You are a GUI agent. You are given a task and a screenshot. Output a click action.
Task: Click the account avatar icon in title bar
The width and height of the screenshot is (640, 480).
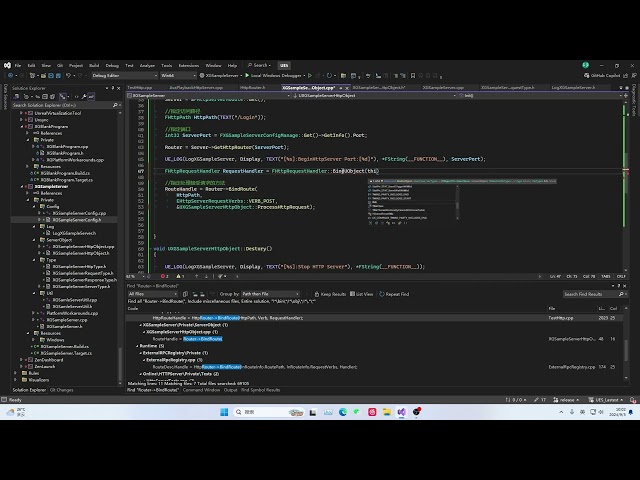pyautogui.click(x=586, y=65)
